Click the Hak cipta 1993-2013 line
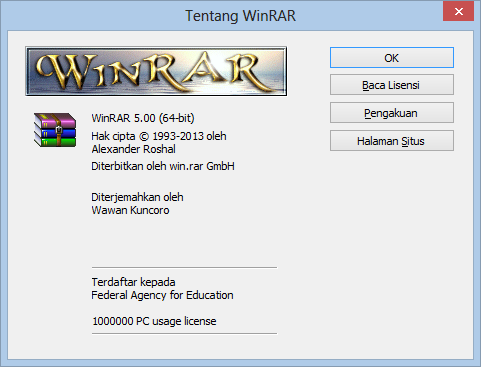 pos(159,136)
